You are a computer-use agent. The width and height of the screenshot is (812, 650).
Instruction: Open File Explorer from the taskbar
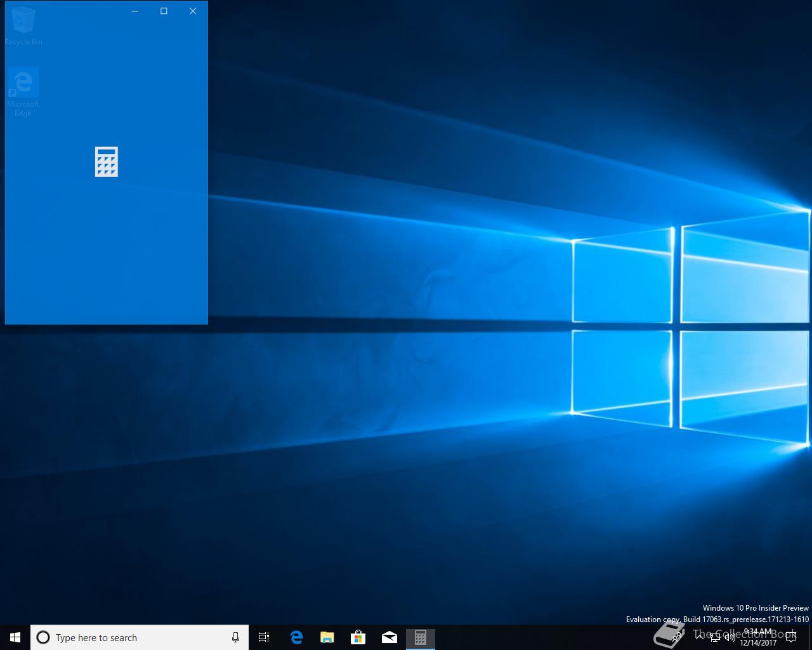327,637
